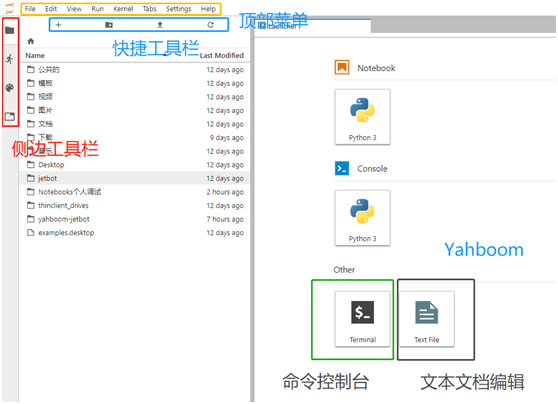Open the File menu
Image resolution: width=558 pixels, height=404 pixels.
tap(30, 9)
